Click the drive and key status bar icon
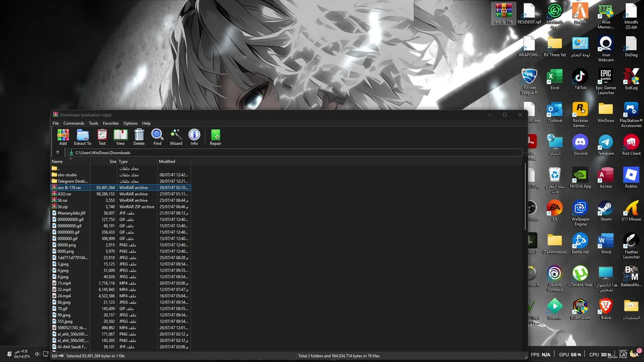Image resolution: width=644 pixels, height=362 pixels. (x=57, y=356)
